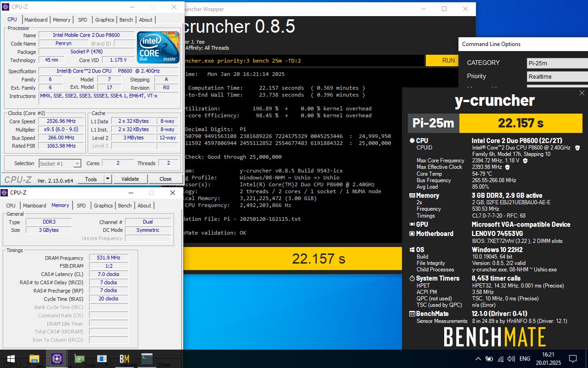Open the battery status tray icon
Screen dimensions: 588x368
point(489,359)
